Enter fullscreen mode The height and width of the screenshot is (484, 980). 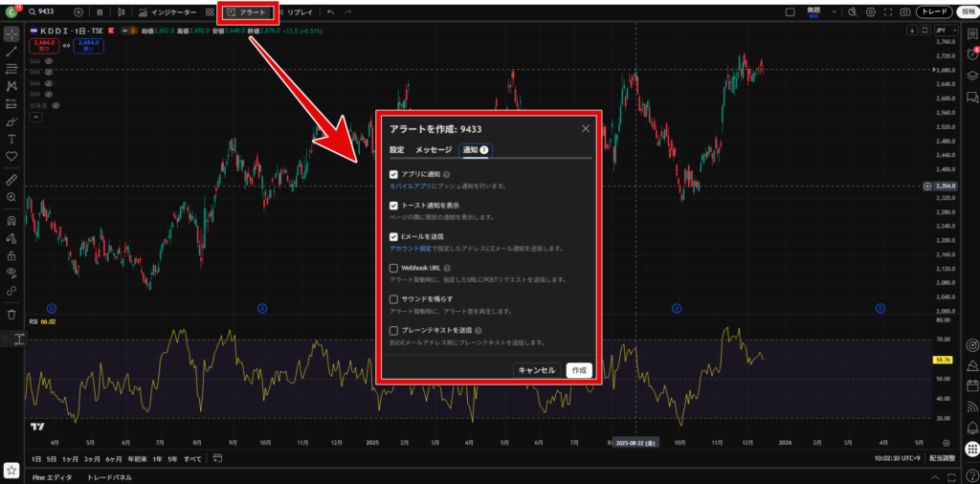(887, 12)
